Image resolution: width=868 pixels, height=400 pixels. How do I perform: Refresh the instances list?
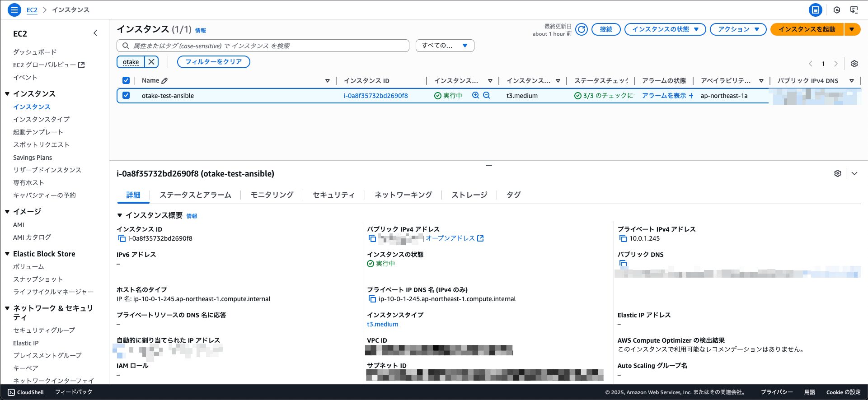point(582,29)
